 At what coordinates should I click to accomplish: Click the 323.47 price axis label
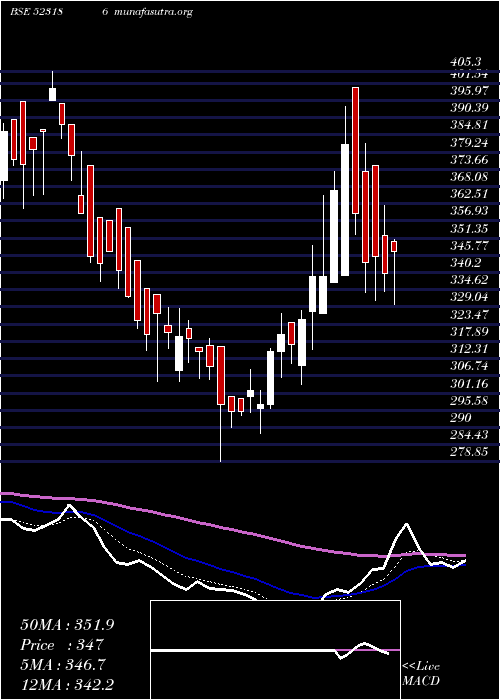click(x=469, y=315)
